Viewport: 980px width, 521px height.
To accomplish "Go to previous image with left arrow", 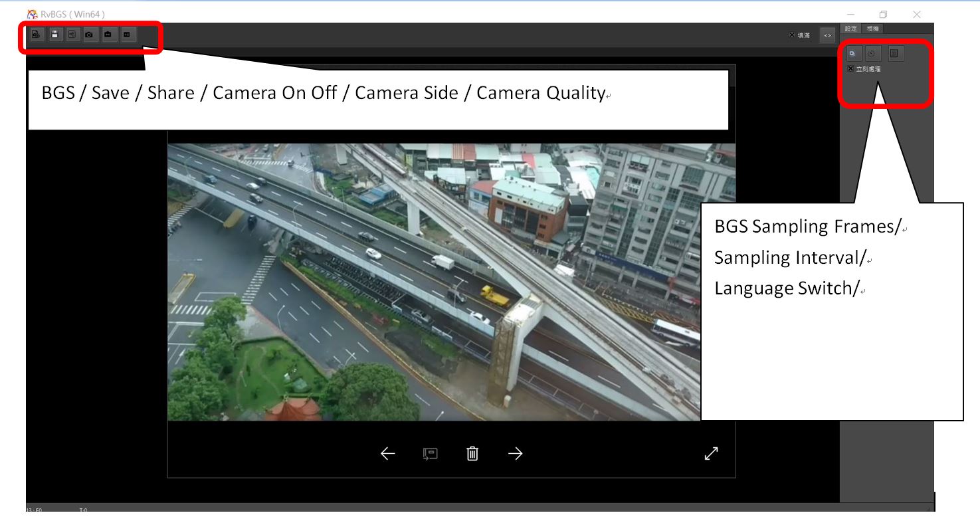I will tap(387, 453).
